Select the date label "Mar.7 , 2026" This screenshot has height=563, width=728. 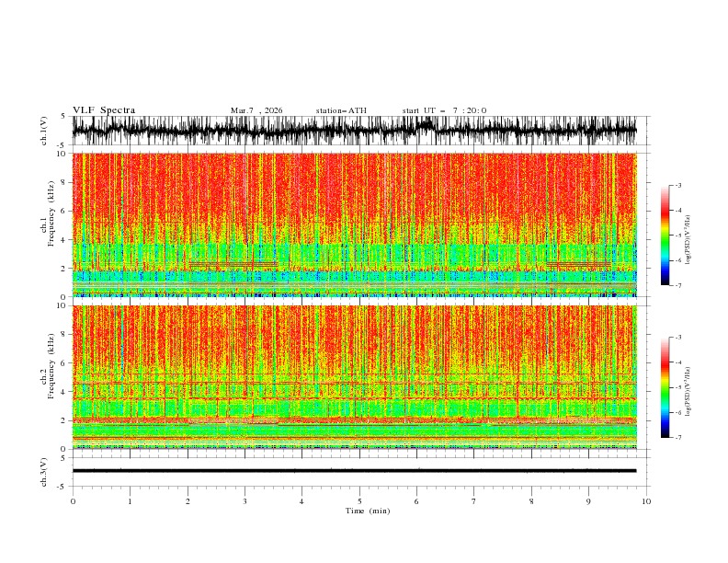256,110
